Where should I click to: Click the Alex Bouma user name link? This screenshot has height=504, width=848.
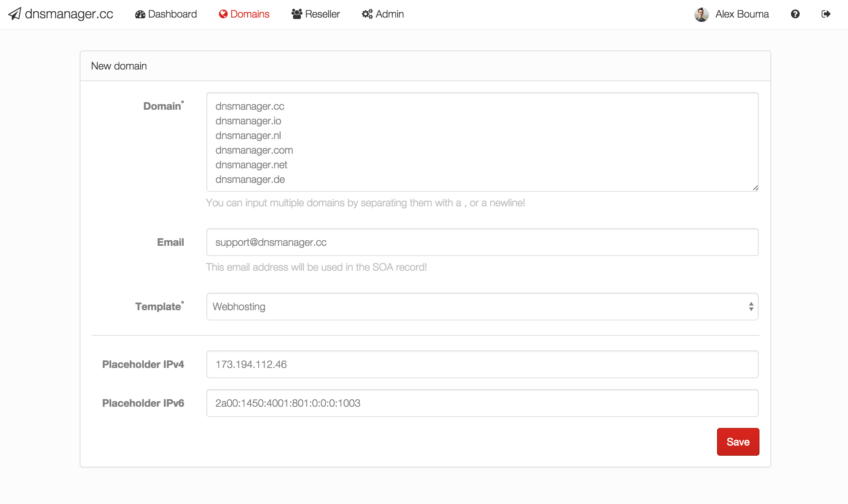tap(742, 14)
